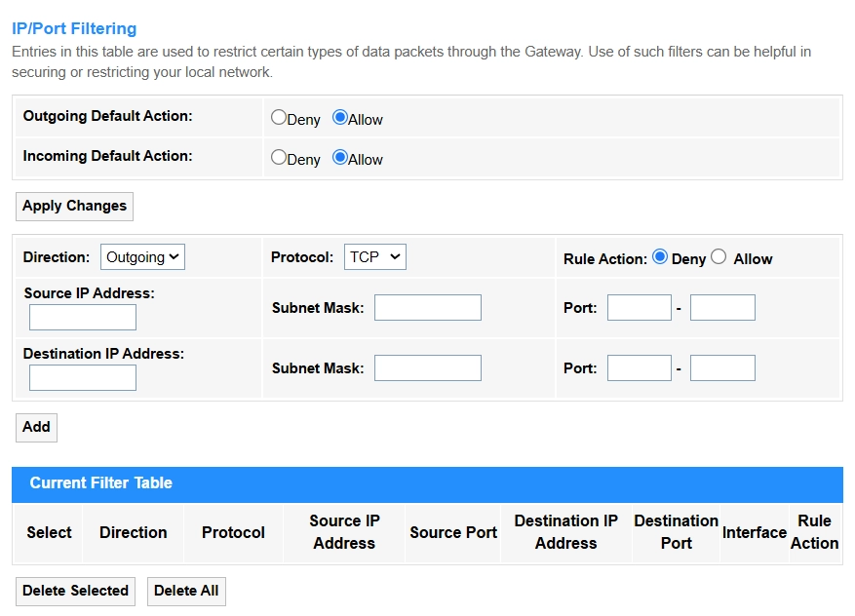The width and height of the screenshot is (855, 616).
Task: Open the Direction dropdown
Action: 142,257
